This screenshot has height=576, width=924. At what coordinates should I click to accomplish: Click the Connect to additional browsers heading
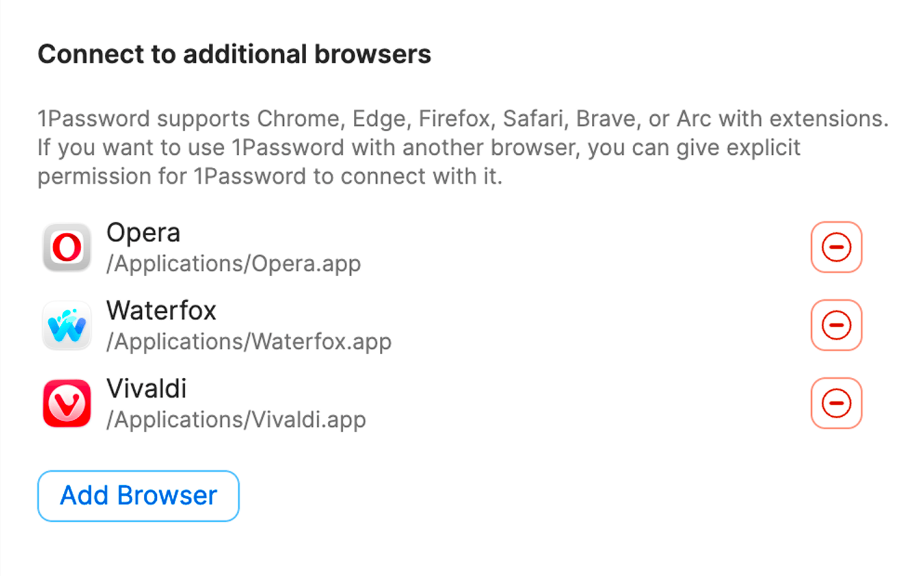point(234,55)
